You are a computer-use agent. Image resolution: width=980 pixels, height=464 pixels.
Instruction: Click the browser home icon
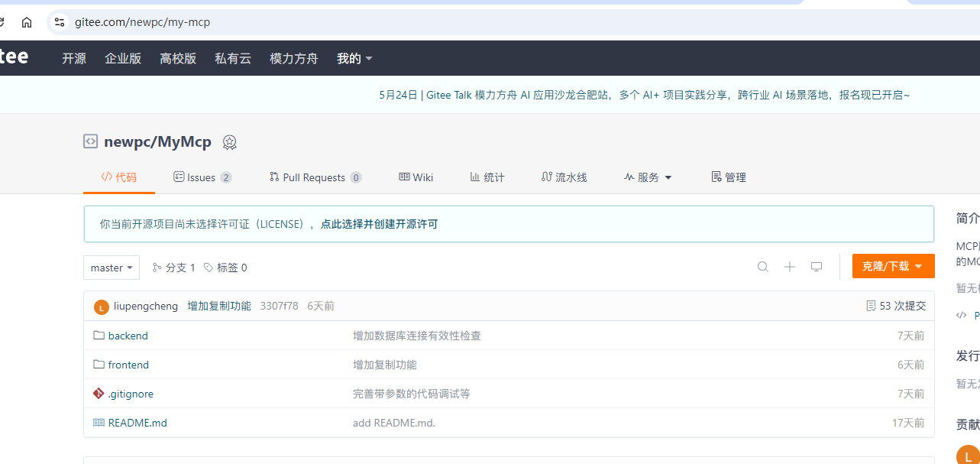click(27, 22)
